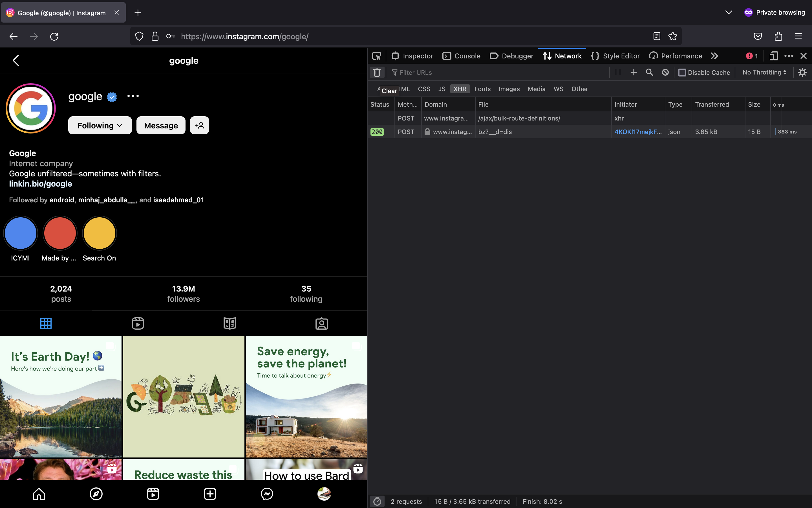Open Reels in bottom navigation
812x508 pixels.
(x=153, y=494)
